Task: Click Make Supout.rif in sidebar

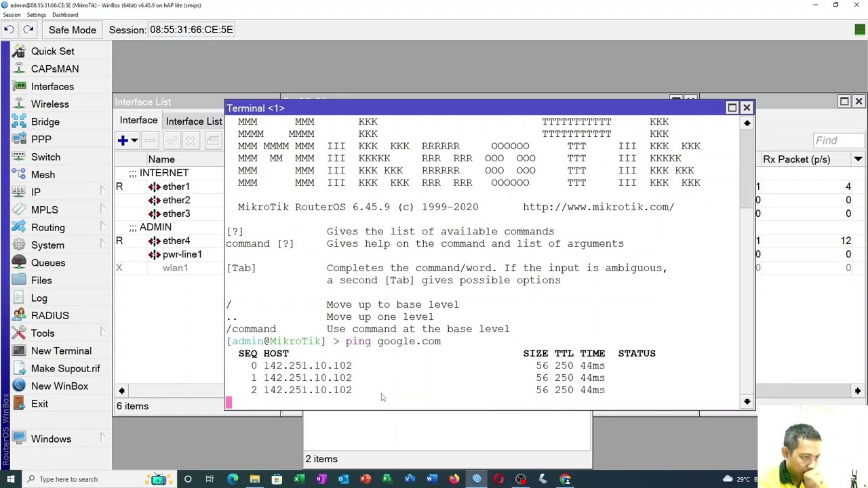Action: click(65, 369)
